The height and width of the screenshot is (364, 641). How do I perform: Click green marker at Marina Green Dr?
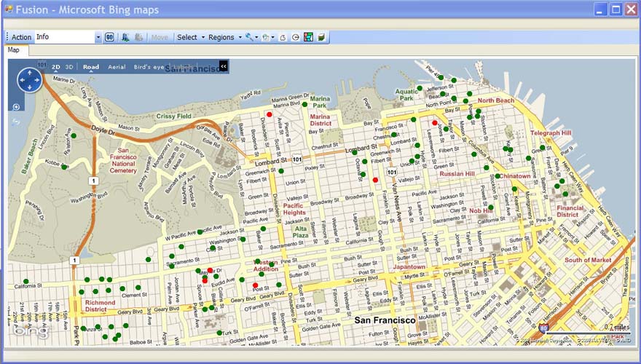click(x=304, y=105)
